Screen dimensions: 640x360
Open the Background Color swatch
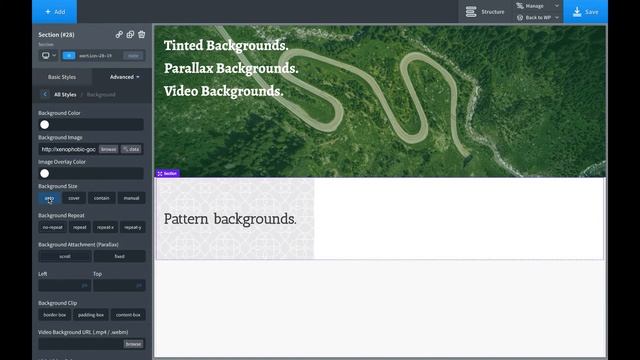pyautogui.click(x=44, y=124)
